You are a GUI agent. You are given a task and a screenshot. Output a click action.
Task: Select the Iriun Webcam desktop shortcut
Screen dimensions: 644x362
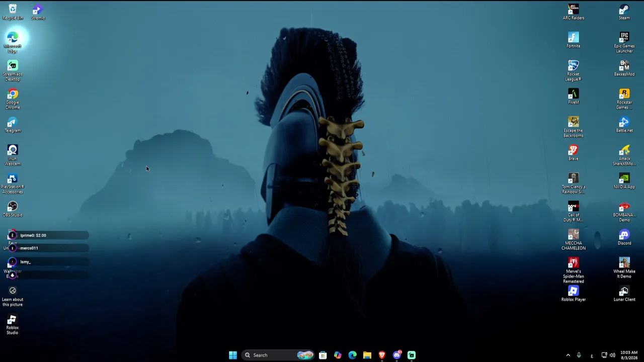pyautogui.click(x=13, y=155)
